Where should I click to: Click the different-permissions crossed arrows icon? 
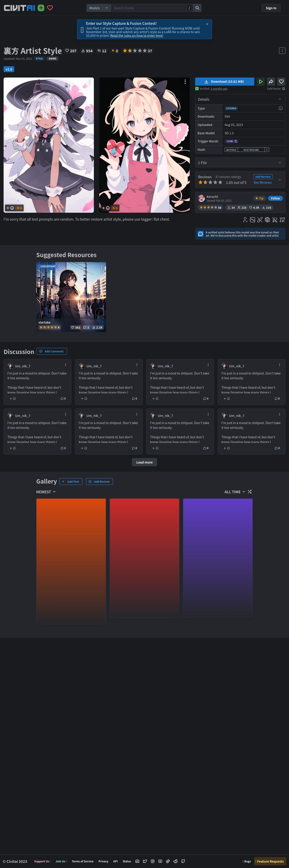282,220
